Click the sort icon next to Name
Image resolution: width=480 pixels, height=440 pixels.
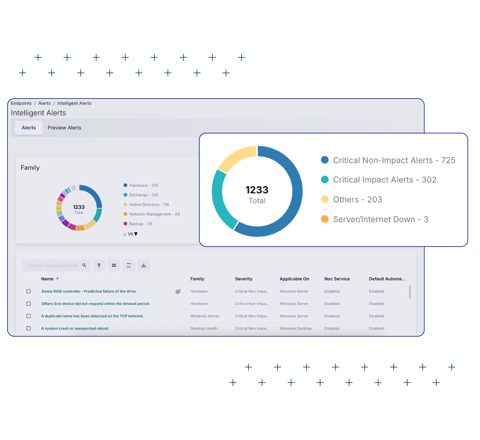(x=57, y=279)
